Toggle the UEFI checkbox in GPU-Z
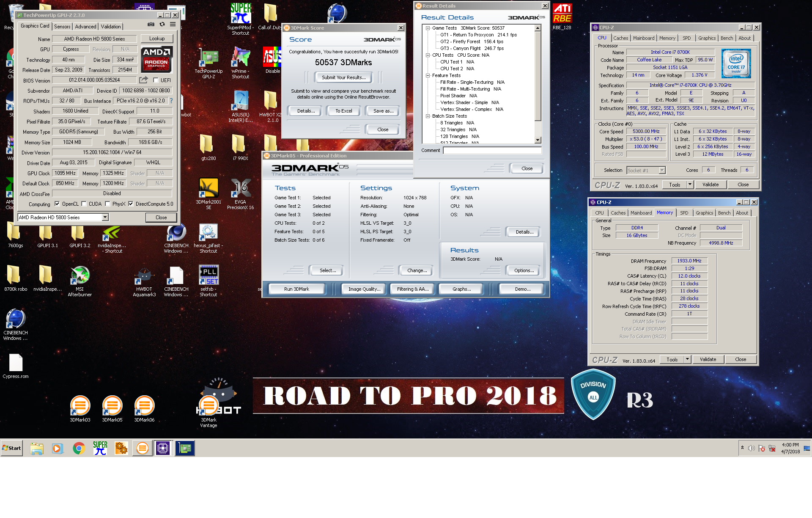The width and height of the screenshot is (812, 518). [156, 80]
